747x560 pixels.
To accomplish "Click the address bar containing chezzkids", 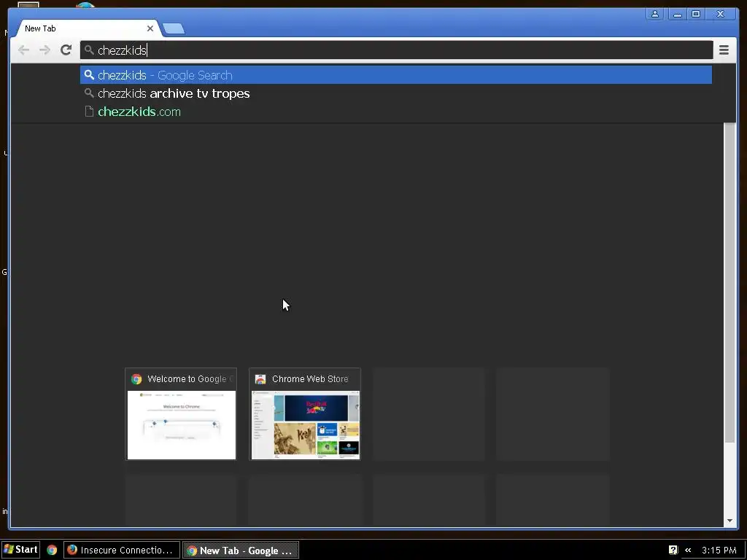I will 396,50.
